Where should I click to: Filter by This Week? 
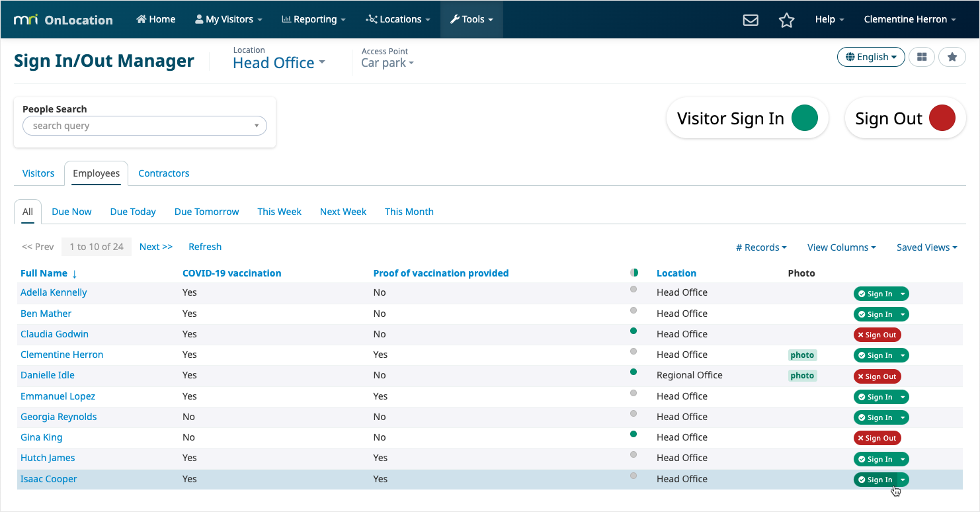pyautogui.click(x=280, y=212)
